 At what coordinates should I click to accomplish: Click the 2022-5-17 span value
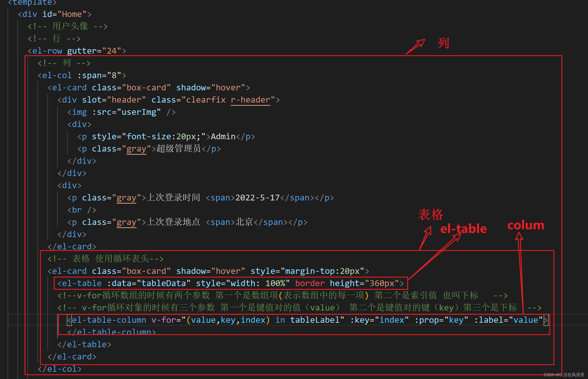click(x=257, y=198)
